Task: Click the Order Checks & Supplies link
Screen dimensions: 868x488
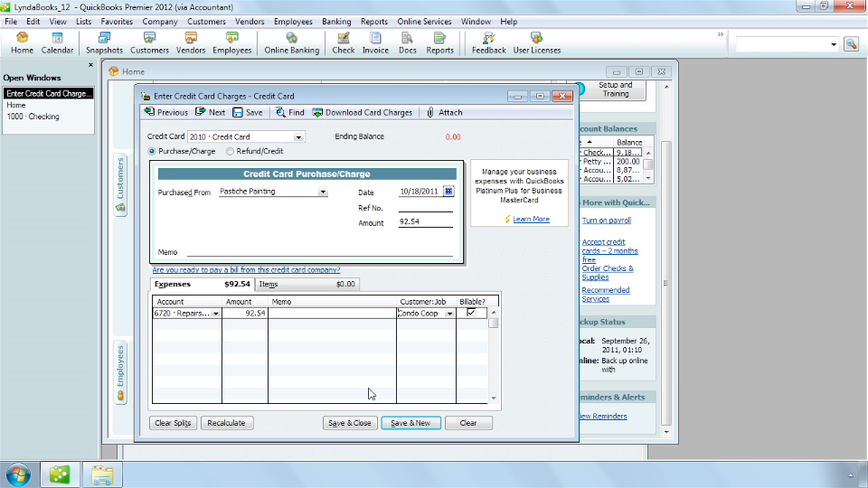Action: point(608,273)
